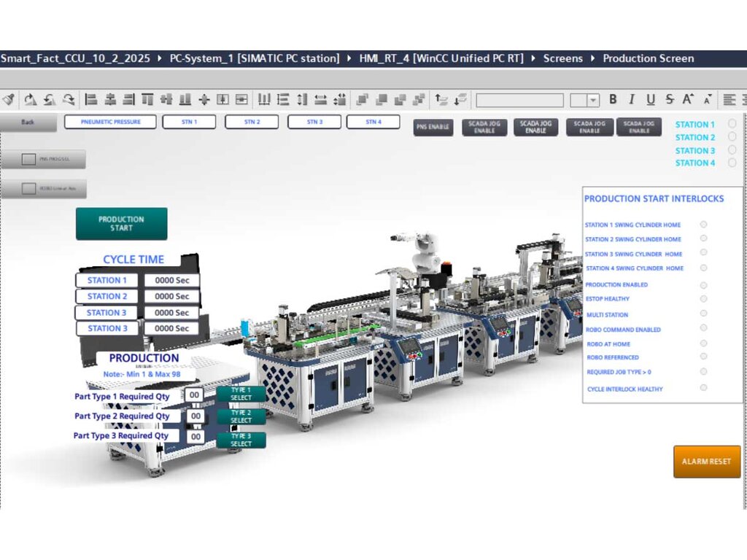Switch to STN 1 screen
Image resolution: width=747 pixels, height=560 pixels.
click(189, 122)
